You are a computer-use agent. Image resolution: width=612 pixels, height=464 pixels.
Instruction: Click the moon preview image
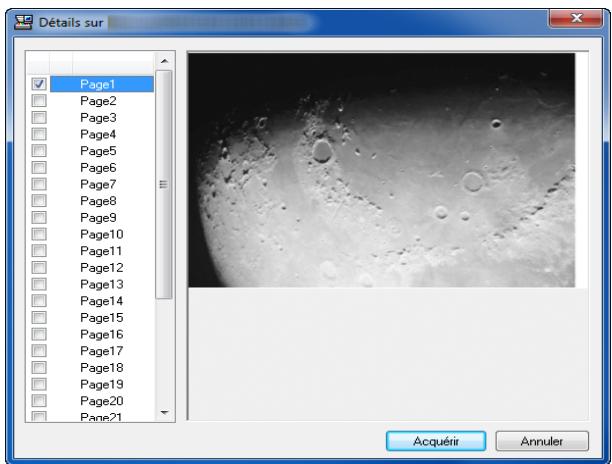[381, 170]
